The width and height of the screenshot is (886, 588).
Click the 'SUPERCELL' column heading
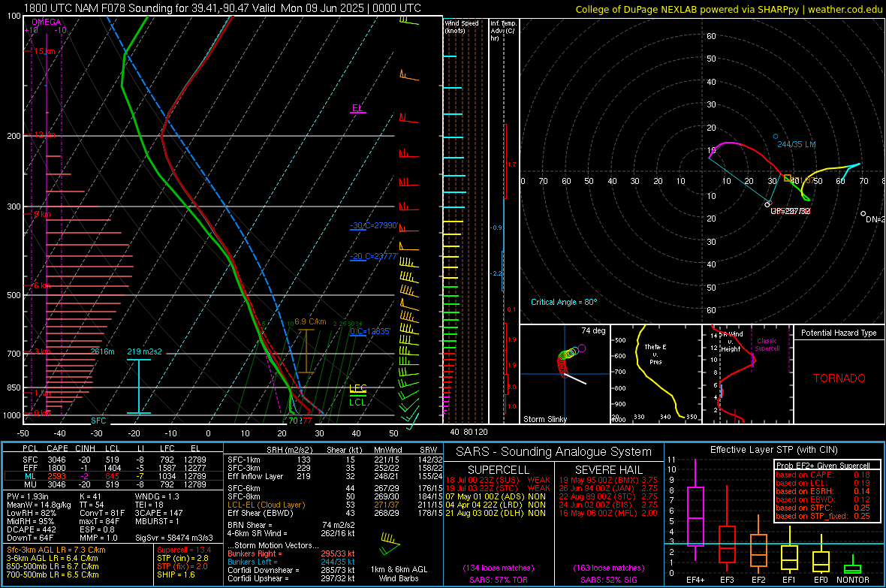[499, 470]
